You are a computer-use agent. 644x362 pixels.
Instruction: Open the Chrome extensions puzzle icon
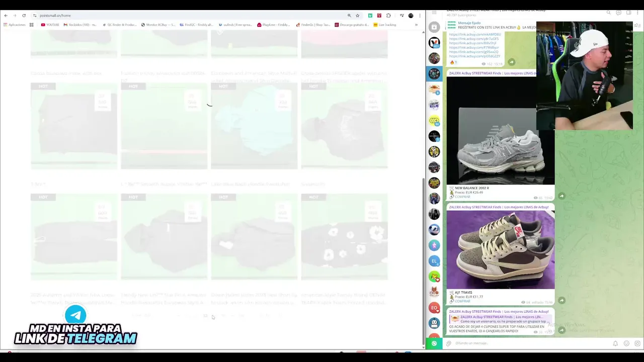point(388,16)
